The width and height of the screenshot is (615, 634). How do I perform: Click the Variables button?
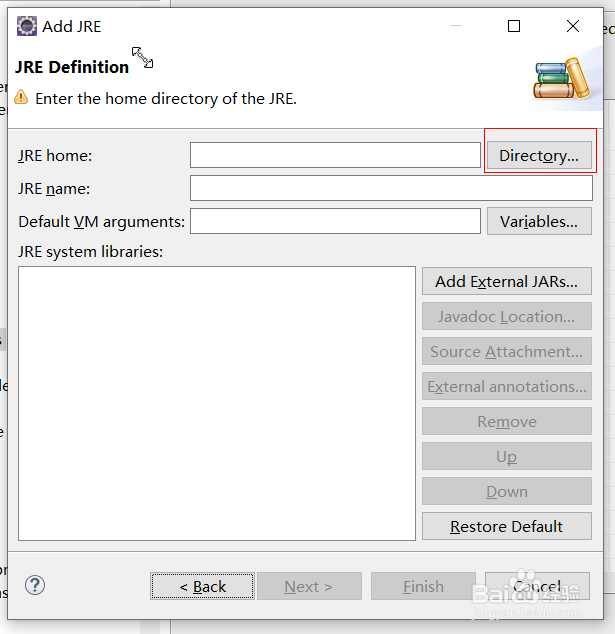539,221
